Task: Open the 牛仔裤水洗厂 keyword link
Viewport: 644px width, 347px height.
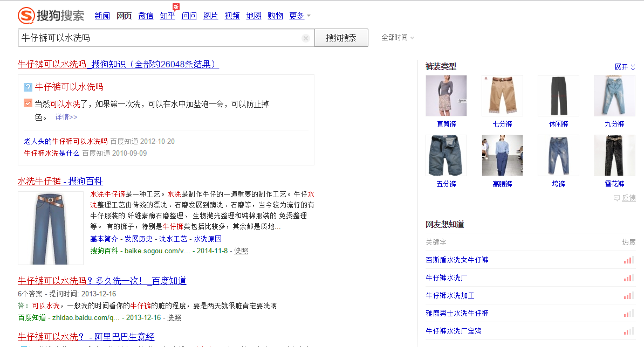Action: [x=447, y=277]
